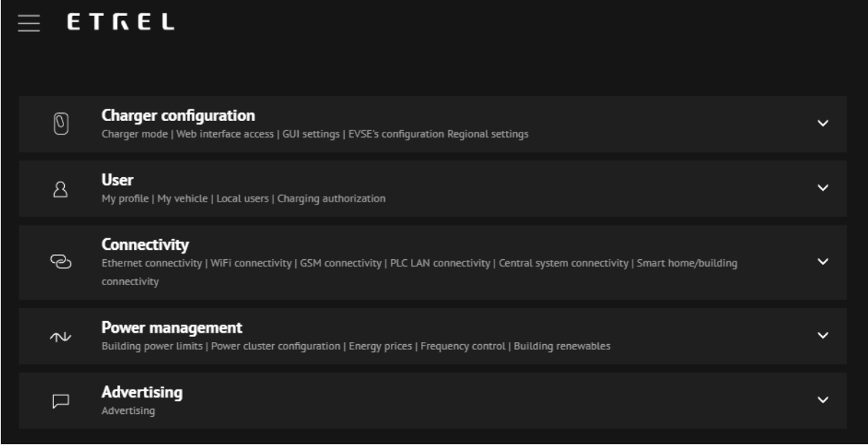Click the Advertising section title

142,392
